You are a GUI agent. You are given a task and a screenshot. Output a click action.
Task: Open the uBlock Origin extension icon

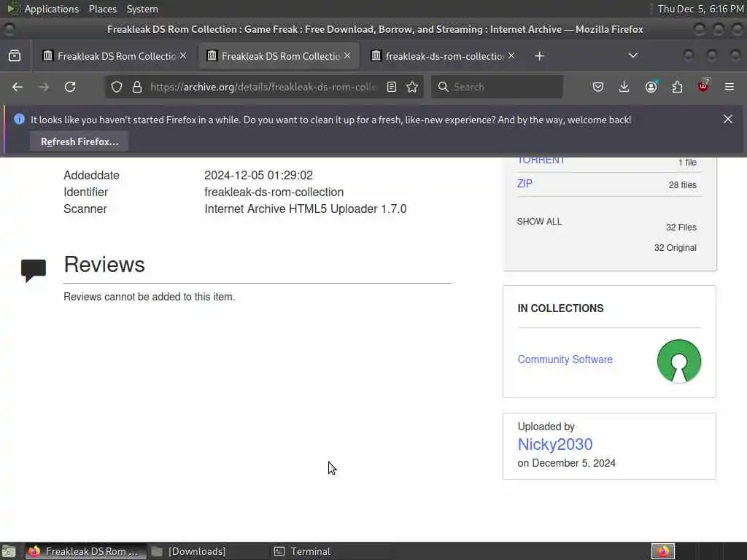(703, 87)
